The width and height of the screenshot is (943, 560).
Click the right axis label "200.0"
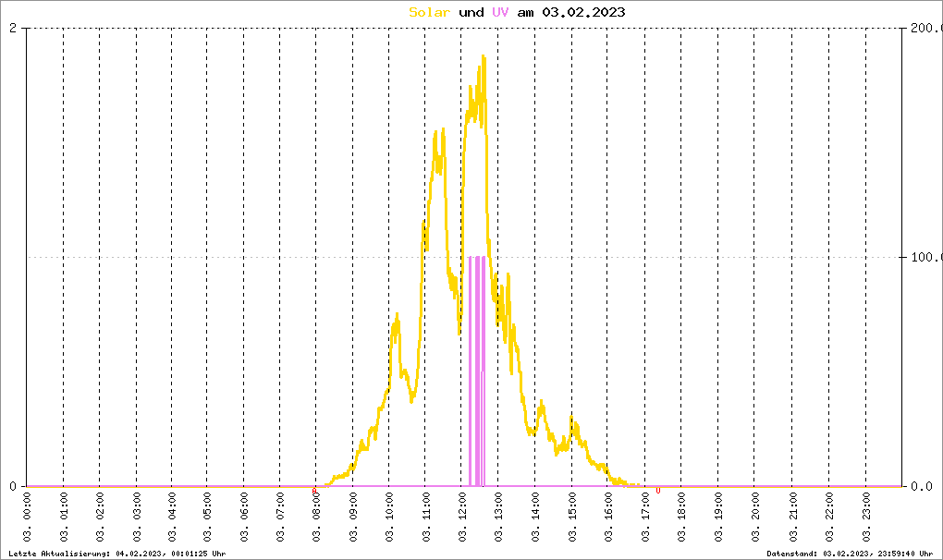click(925, 28)
